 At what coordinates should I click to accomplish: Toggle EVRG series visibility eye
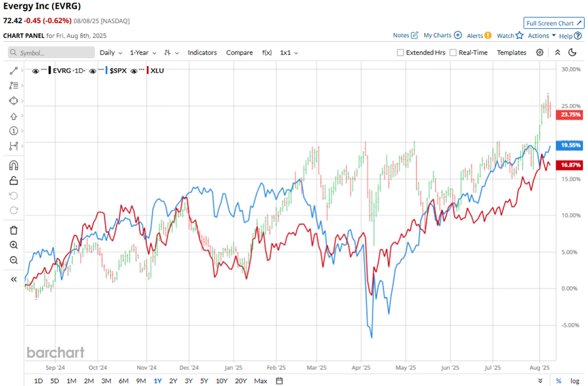tap(36, 71)
